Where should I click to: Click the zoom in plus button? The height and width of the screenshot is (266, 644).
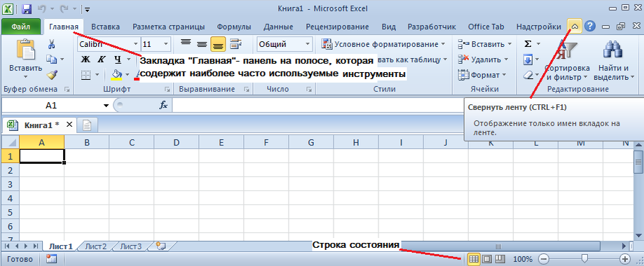point(625,259)
